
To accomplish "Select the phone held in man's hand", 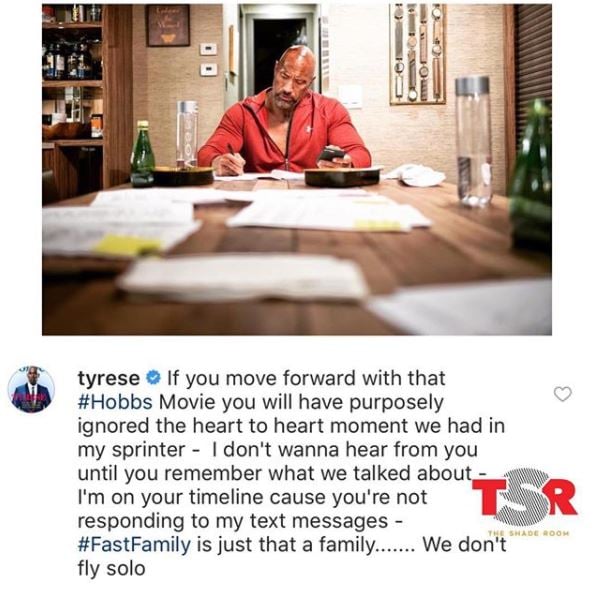I will point(331,155).
